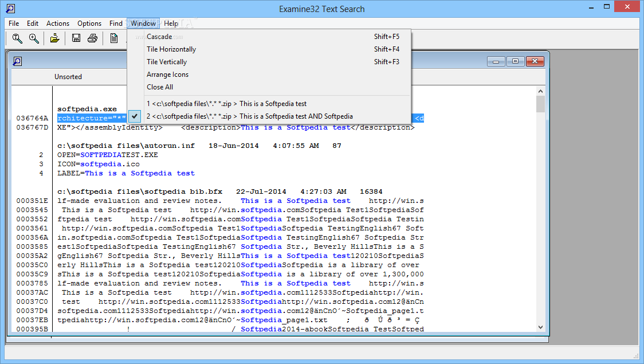
Task: Click 'c:\softpedia files\autorun.inf' file header line
Action: click(199, 146)
